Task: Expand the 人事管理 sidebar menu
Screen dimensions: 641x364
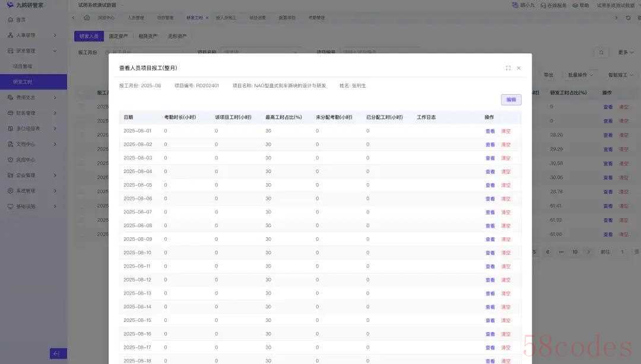Action: pyautogui.click(x=33, y=36)
